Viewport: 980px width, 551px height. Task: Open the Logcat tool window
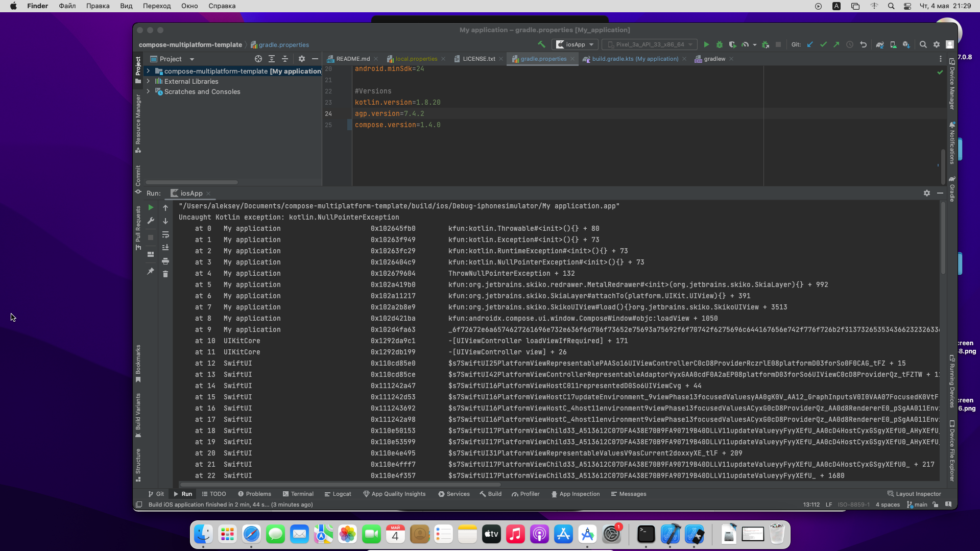338,494
